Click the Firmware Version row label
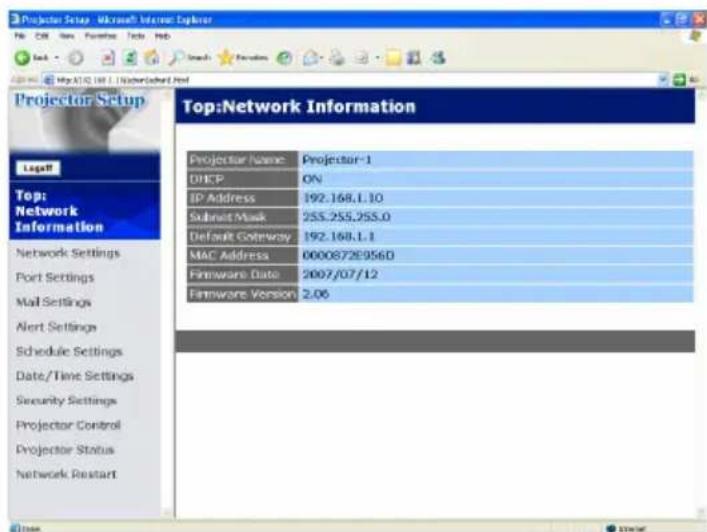 pyautogui.click(x=242, y=294)
